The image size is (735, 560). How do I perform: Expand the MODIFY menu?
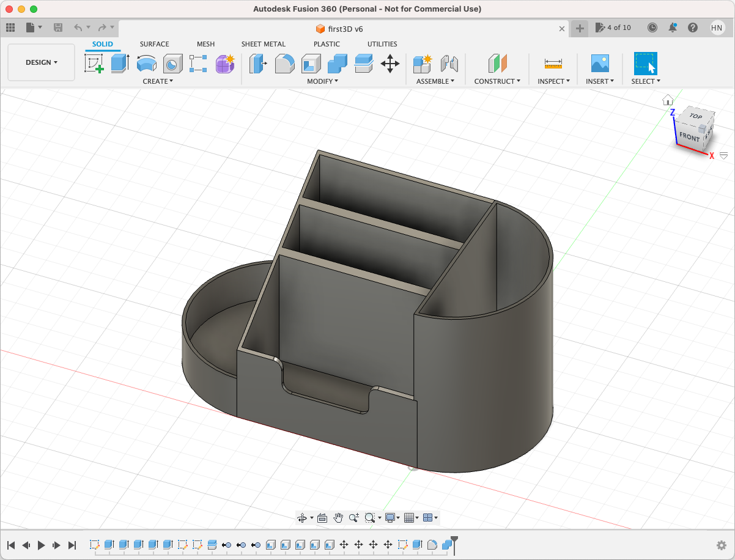coord(322,81)
